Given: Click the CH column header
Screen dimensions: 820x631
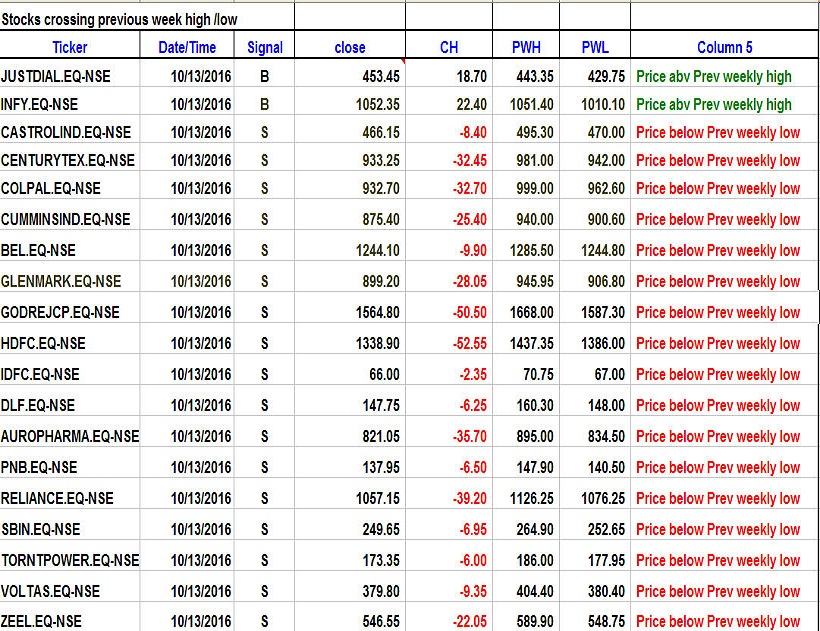Looking at the screenshot, I should pos(449,47).
